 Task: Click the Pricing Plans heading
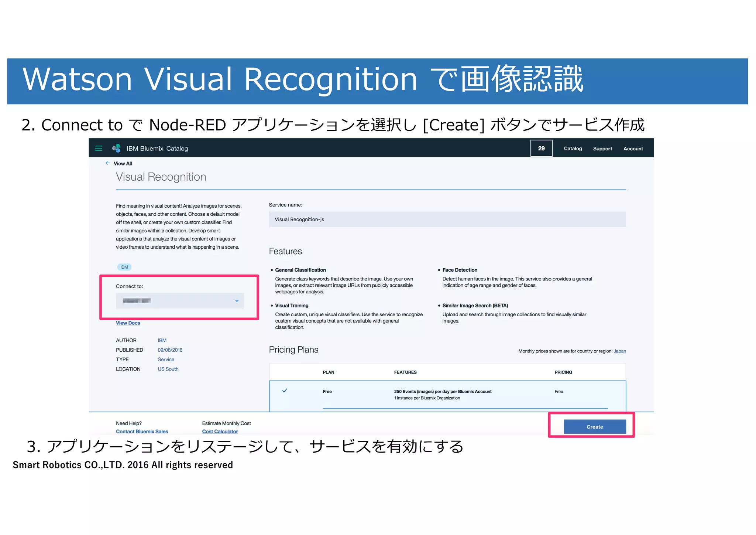click(293, 350)
